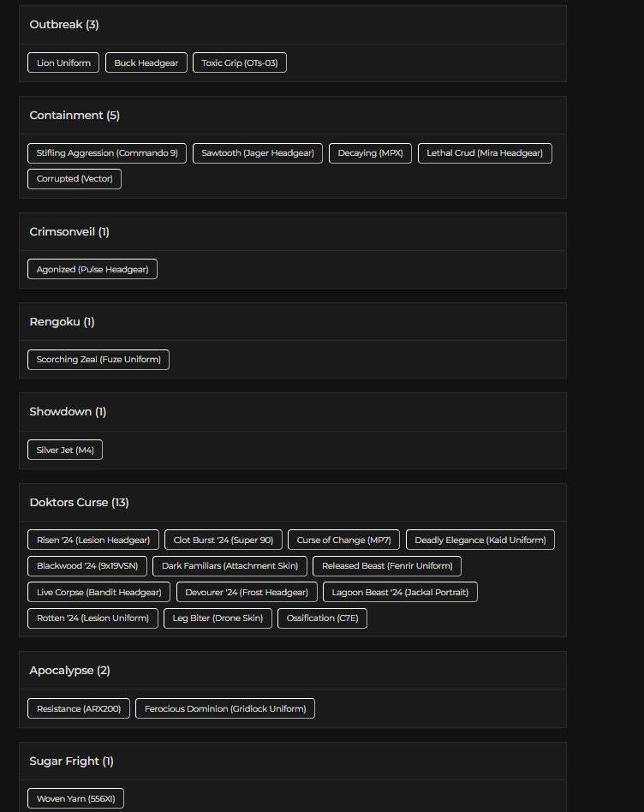Open Agonized (Pulse Headgear) tag
Image resolution: width=644 pixels, height=812 pixels.
click(92, 269)
